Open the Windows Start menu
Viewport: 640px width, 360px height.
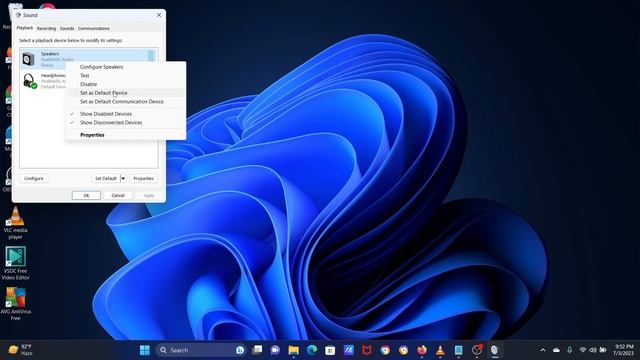(144, 350)
